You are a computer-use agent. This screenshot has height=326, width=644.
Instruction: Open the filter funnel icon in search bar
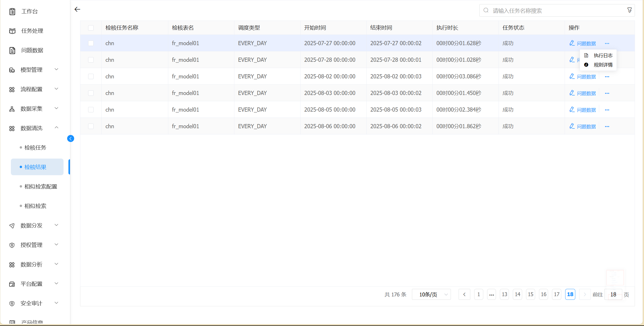coord(629,10)
